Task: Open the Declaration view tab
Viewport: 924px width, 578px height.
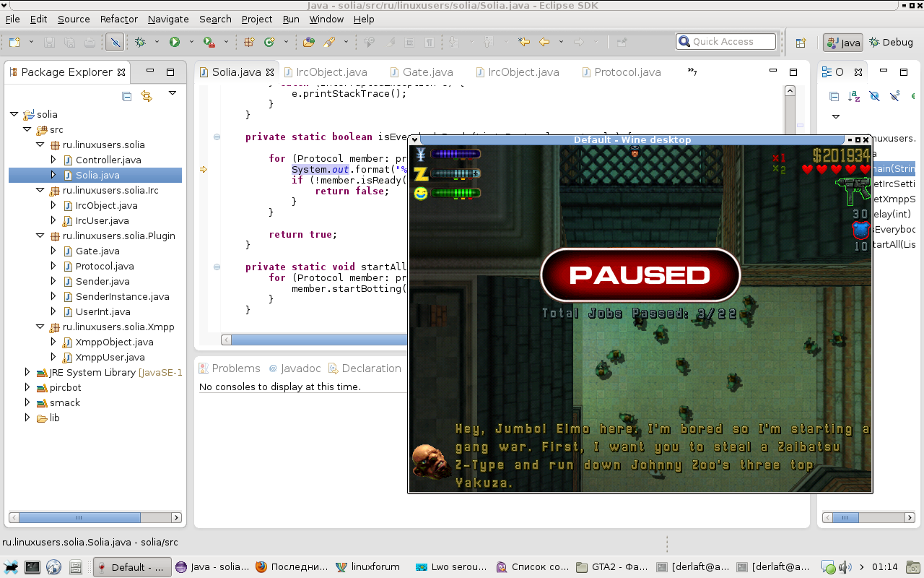Action: coord(365,368)
